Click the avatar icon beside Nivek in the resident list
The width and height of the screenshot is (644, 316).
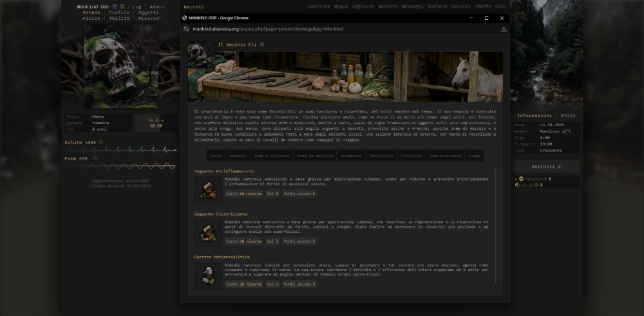517,185
